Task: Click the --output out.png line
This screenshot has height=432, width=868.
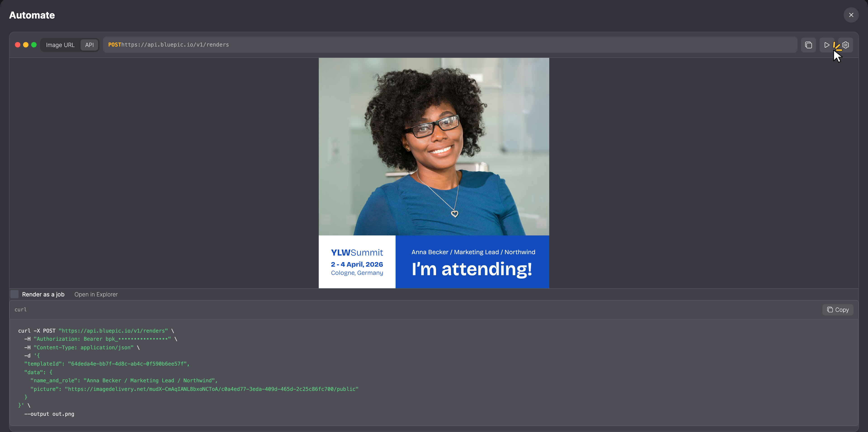Action: coord(49,414)
